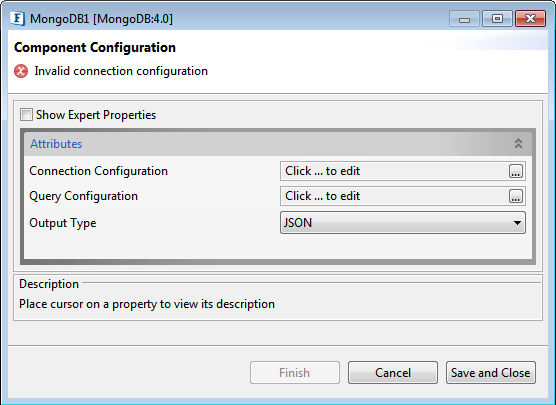Viewport: 556px width, 405px height.
Task: Click the dropdown arrow beside JSON
Action: (x=517, y=223)
